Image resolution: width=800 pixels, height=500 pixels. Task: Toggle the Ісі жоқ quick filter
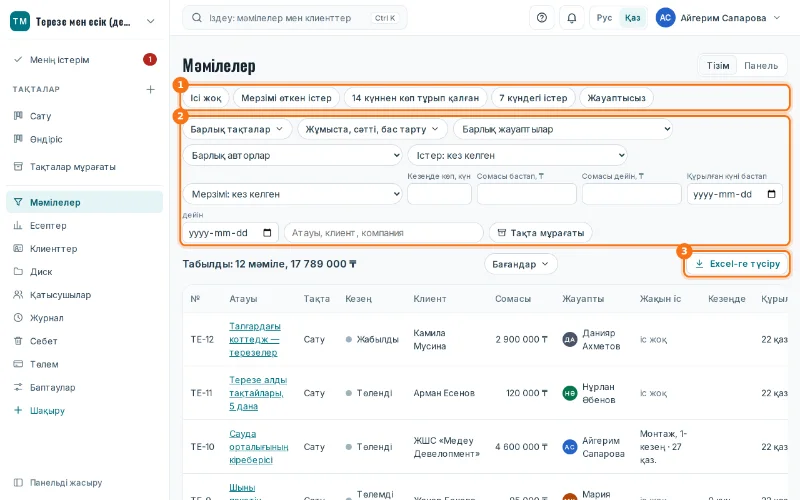(x=206, y=97)
